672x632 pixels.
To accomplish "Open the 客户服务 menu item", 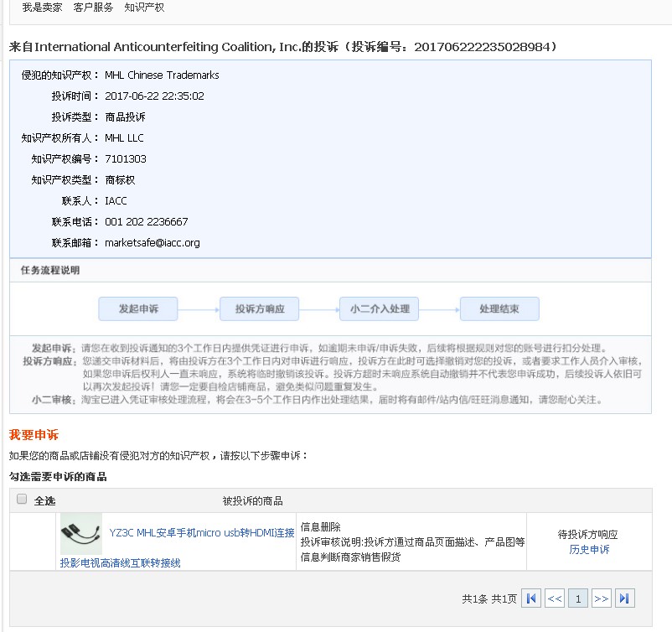I will tap(93, 8).
